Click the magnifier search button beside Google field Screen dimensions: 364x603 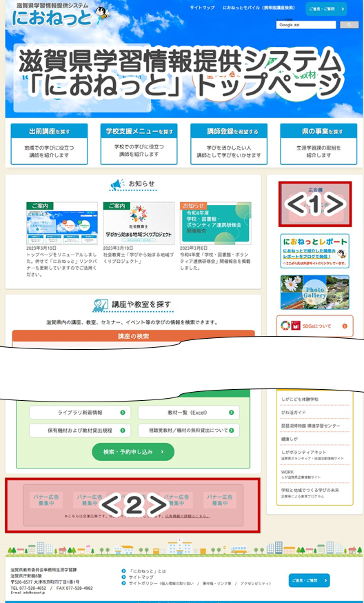349,25
